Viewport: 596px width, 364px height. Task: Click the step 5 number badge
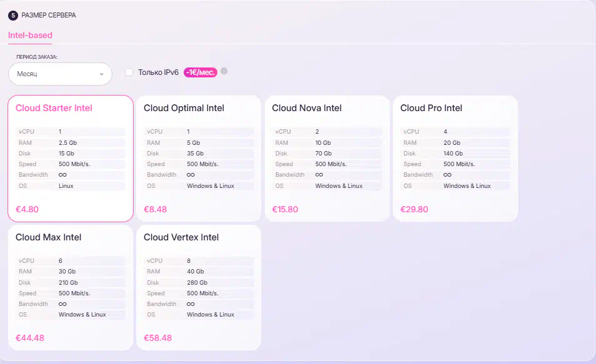(13, 15)
